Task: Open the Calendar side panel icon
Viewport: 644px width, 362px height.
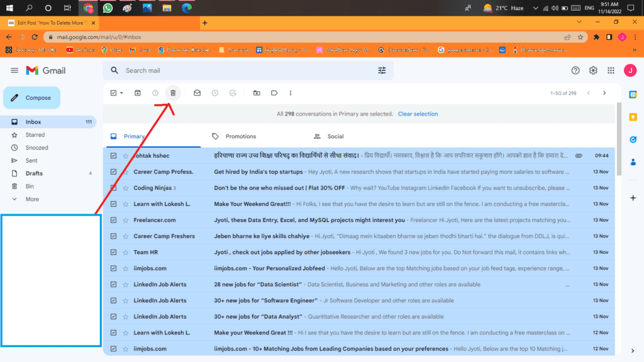Action: pos(633,94)
